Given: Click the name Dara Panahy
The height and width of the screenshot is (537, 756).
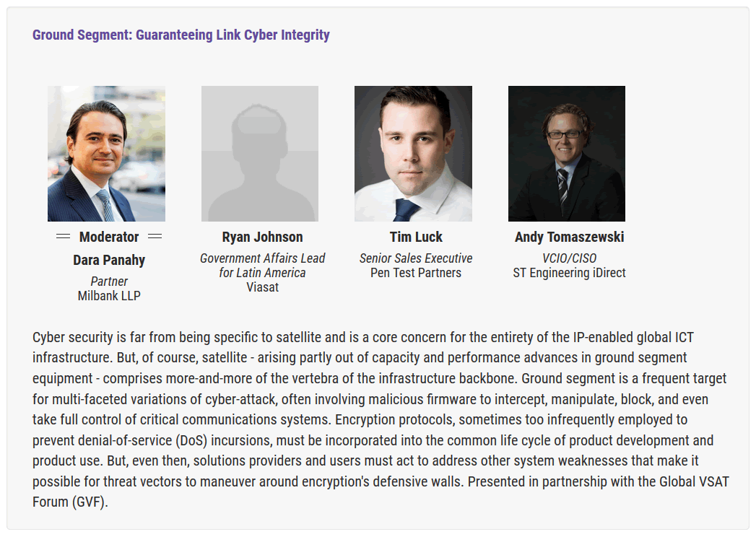Looking at the screenshot, I should (109, 261).
